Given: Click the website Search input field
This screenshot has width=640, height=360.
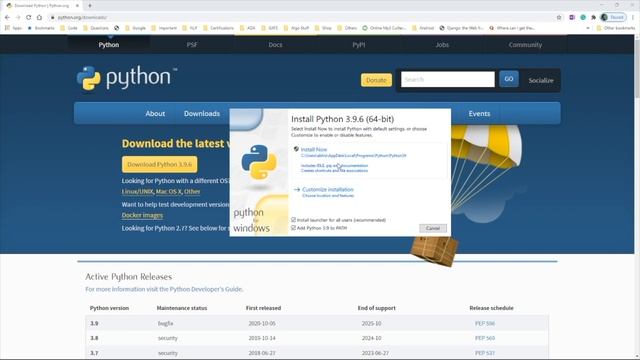Looking at the screenshot, I should (448, 79).
